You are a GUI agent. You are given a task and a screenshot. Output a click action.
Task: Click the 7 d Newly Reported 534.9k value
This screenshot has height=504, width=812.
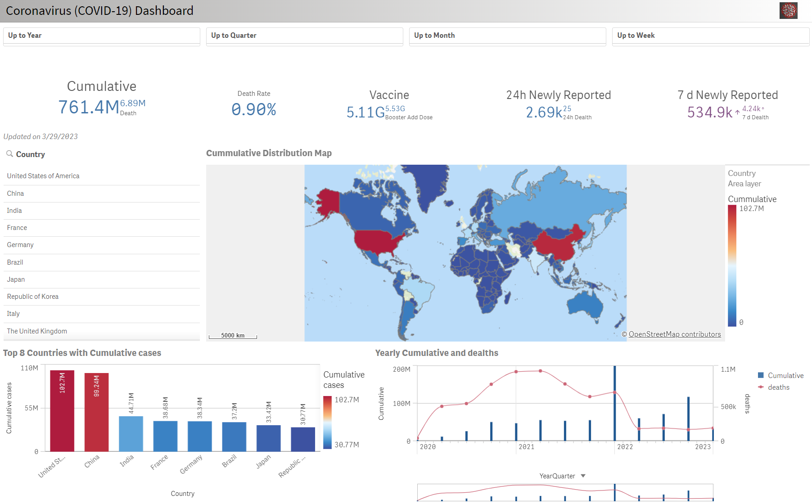(710, 112)
